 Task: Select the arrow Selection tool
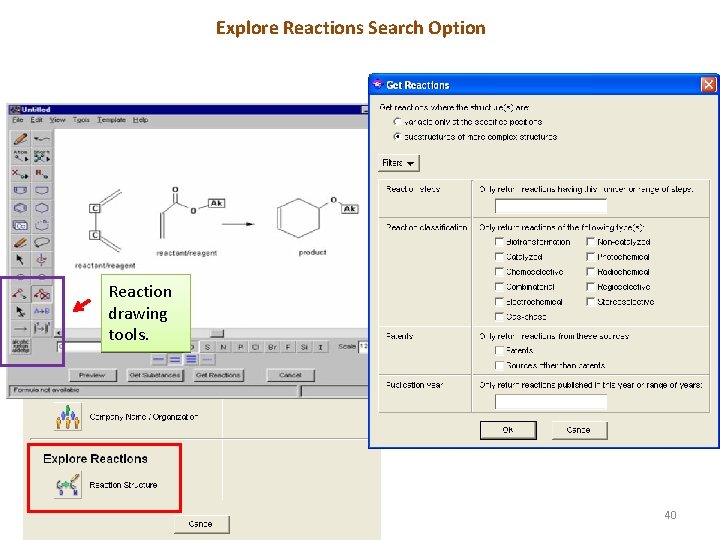pyautogui.click(x=20, y=259)
